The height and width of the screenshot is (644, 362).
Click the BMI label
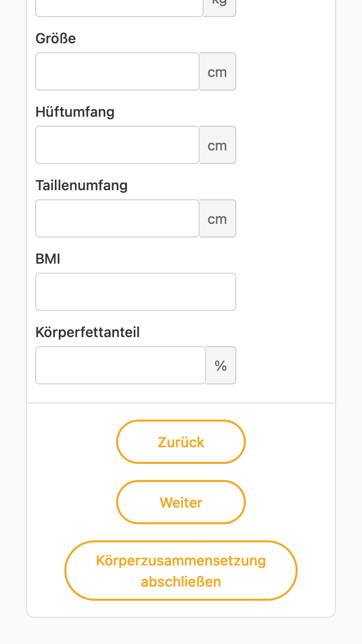(x=48, y=259)
